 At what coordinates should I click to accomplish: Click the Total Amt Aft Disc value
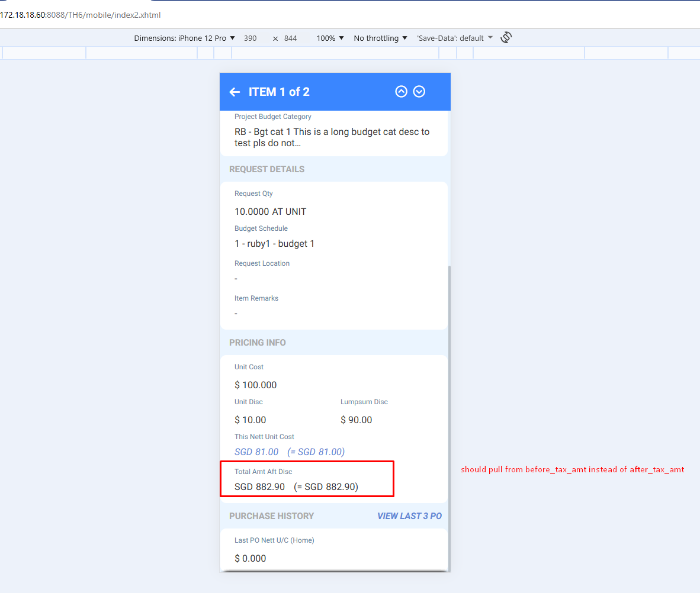(x=297, y=486)
